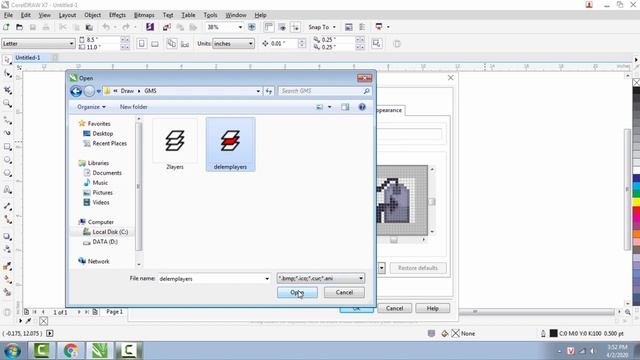Click the Open dialog help icon

point(362,107)
